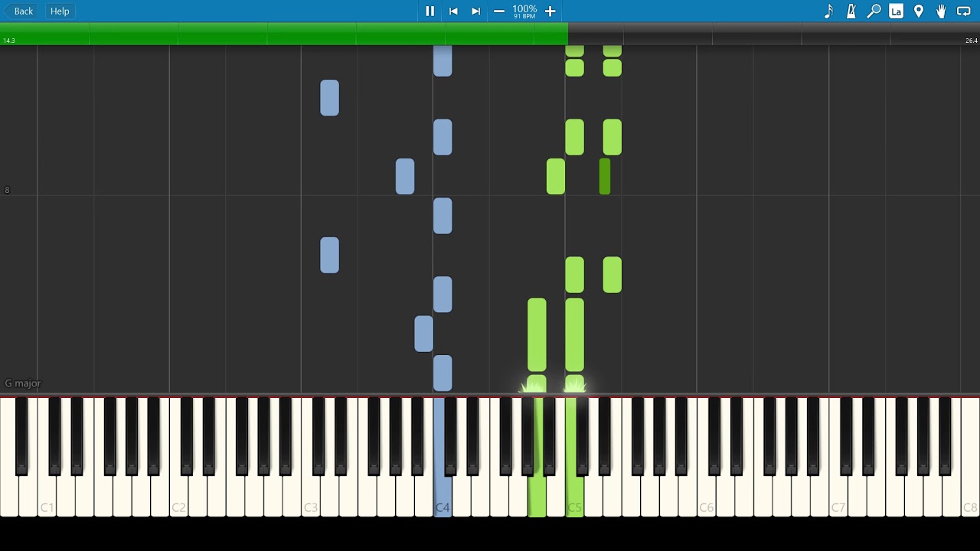The width and height of the screenshot is (980, 551).
Task: Click the dark green falling note block
Action: pyautogui.click(x=605, y=176)
